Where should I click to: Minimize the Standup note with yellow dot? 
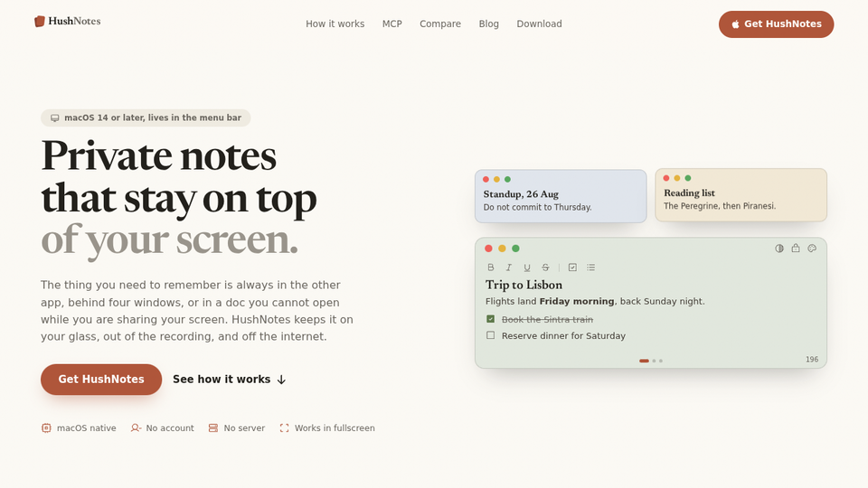click(x=496, y=179)
